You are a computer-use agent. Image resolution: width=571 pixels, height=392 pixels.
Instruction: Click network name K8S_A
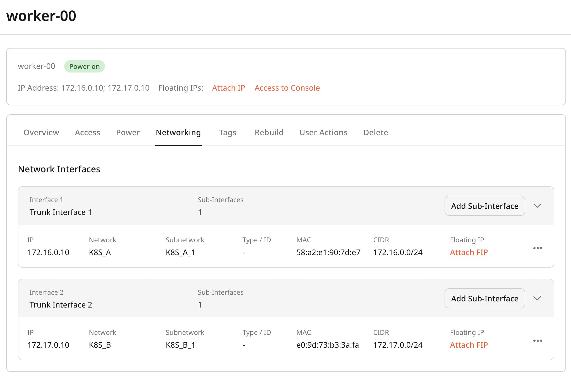point(100,252)
